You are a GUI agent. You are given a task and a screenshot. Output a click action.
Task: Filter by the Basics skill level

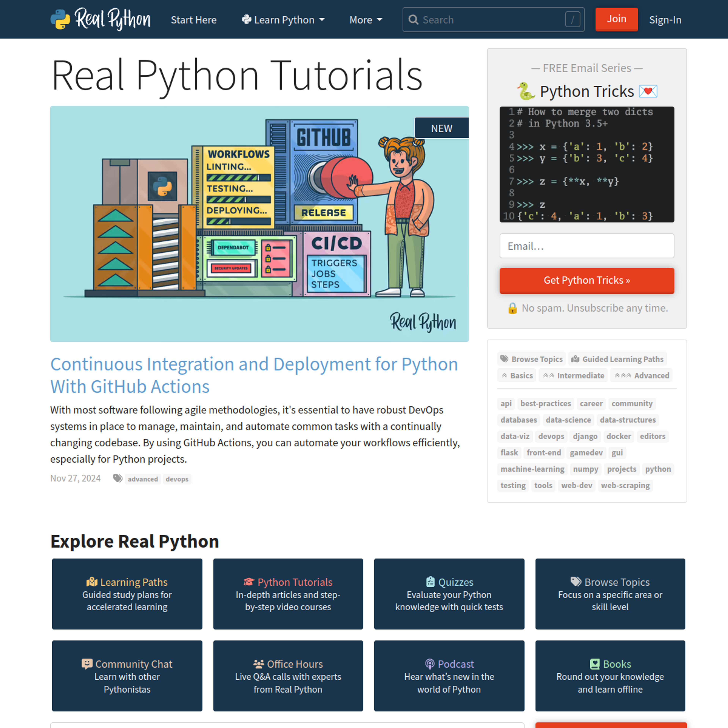click(517, 375)
